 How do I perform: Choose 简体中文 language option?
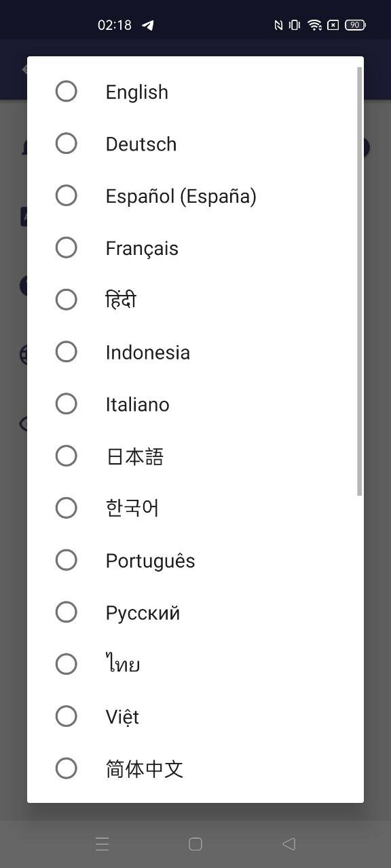66,768
